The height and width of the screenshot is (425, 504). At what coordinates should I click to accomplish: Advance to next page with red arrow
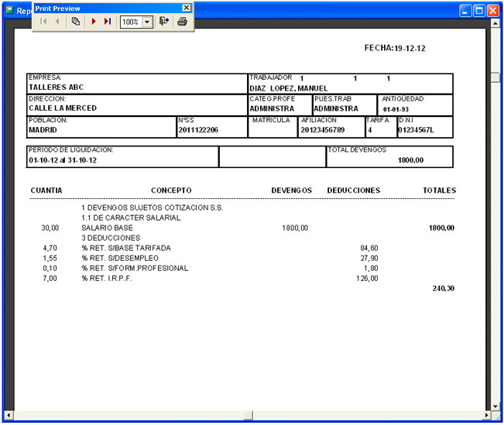94,22
